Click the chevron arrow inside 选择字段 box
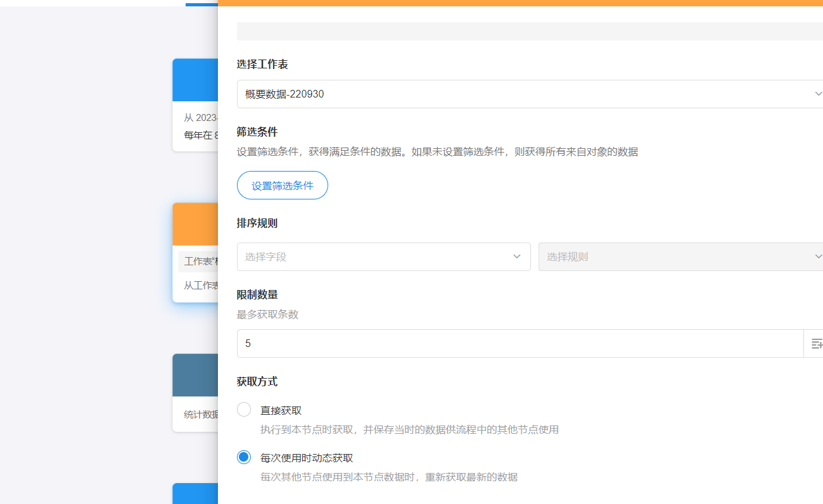 [x=516, y=256]
